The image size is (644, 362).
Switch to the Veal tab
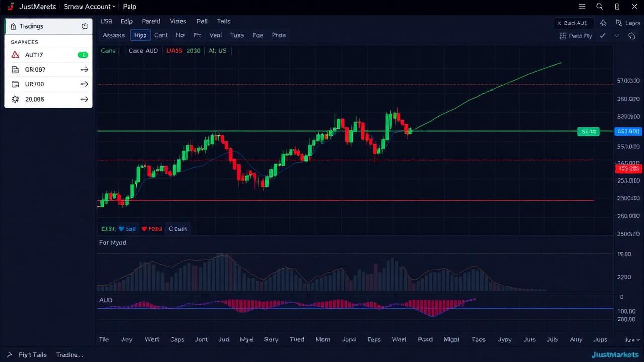pyautogui.click(x=216, y=35)
